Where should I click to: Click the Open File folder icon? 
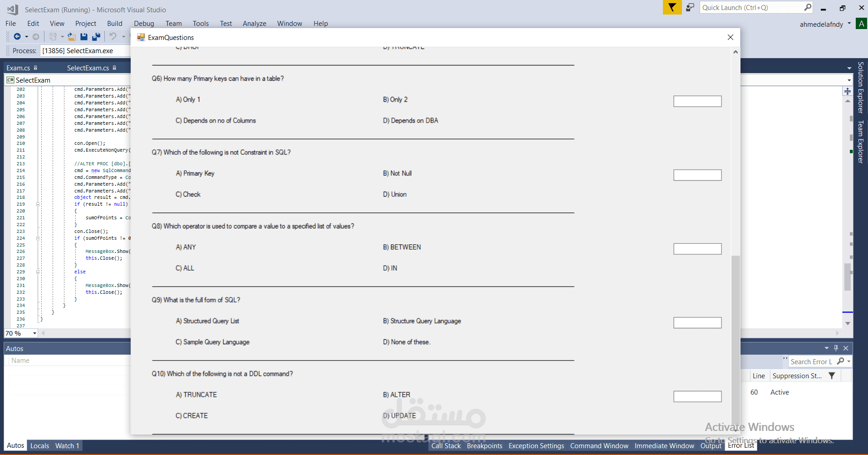(72, 36)
